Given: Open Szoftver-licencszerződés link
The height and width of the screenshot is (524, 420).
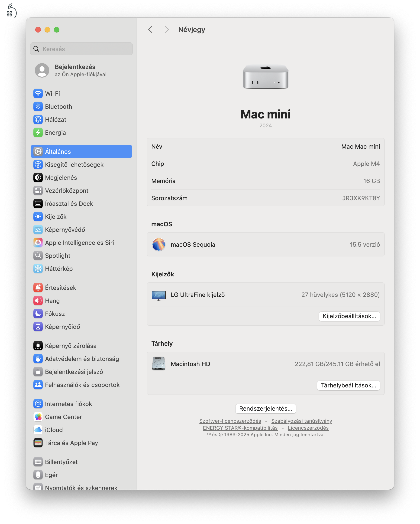Looking at the screenshot, I should tap(230, 421).
